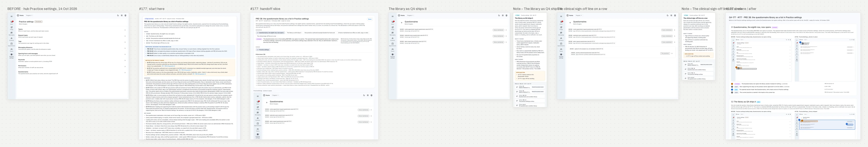The width and height of the screenshot is (868, 147).
Task: Open hamburger menu in handoff slice embedded screen
Action: 257,96
